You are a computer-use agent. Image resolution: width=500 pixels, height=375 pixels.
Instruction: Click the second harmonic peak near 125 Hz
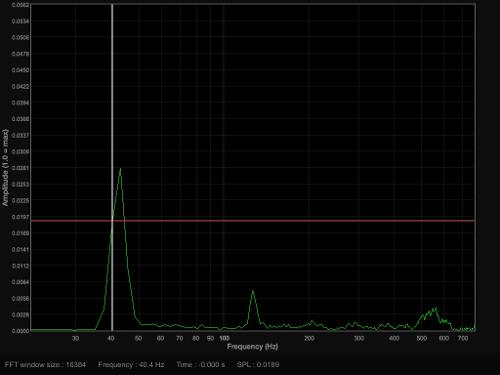[x=253, y=293]
